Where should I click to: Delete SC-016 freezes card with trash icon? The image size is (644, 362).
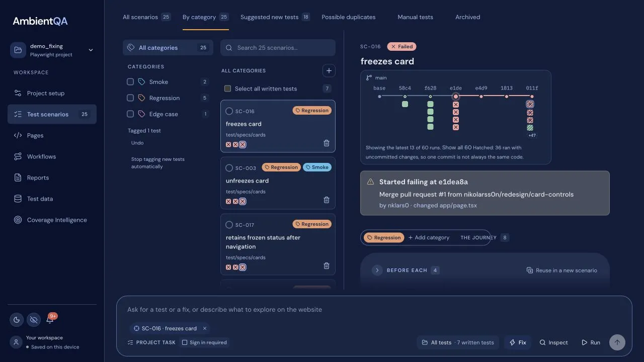(326, 143)
